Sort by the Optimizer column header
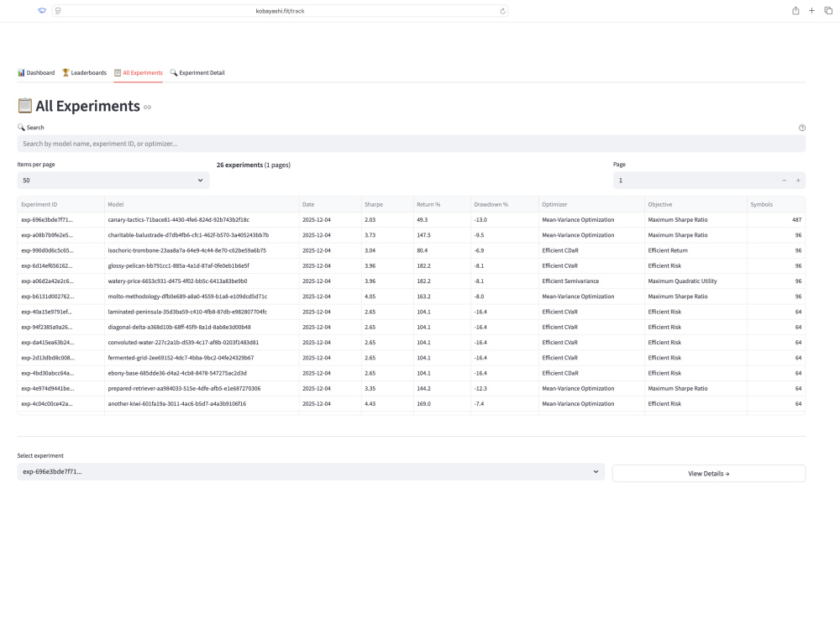Viewport: 840px width, 630px height. pos(591,205)
